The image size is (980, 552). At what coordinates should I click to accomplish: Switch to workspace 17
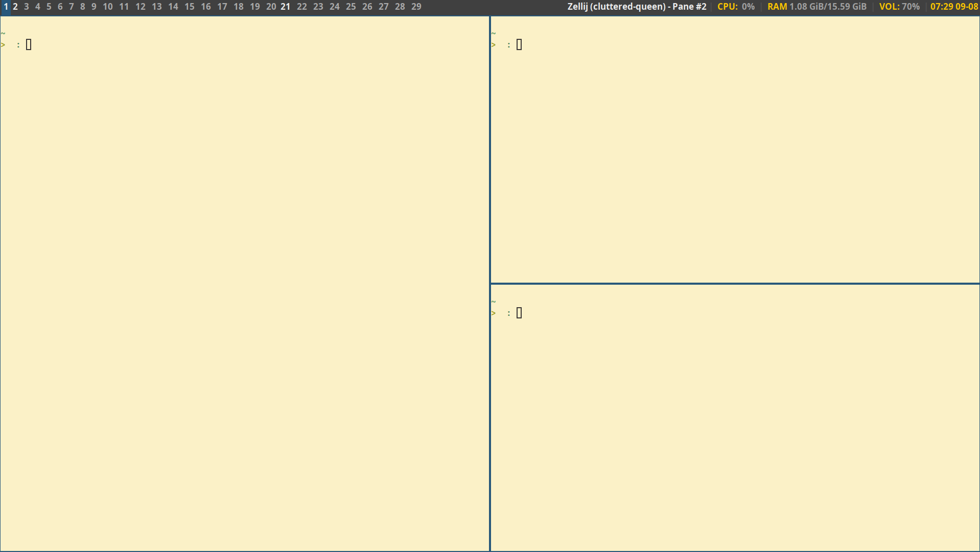(222, 7)
